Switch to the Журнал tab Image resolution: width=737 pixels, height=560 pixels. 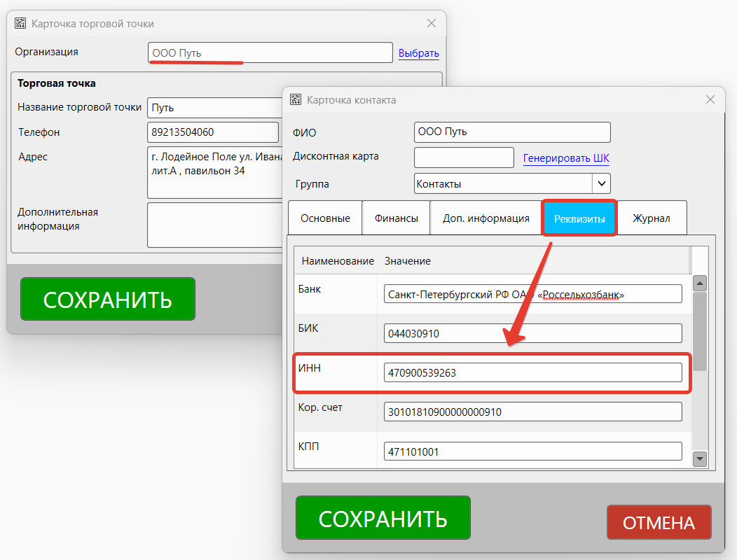tap(651, 218)
